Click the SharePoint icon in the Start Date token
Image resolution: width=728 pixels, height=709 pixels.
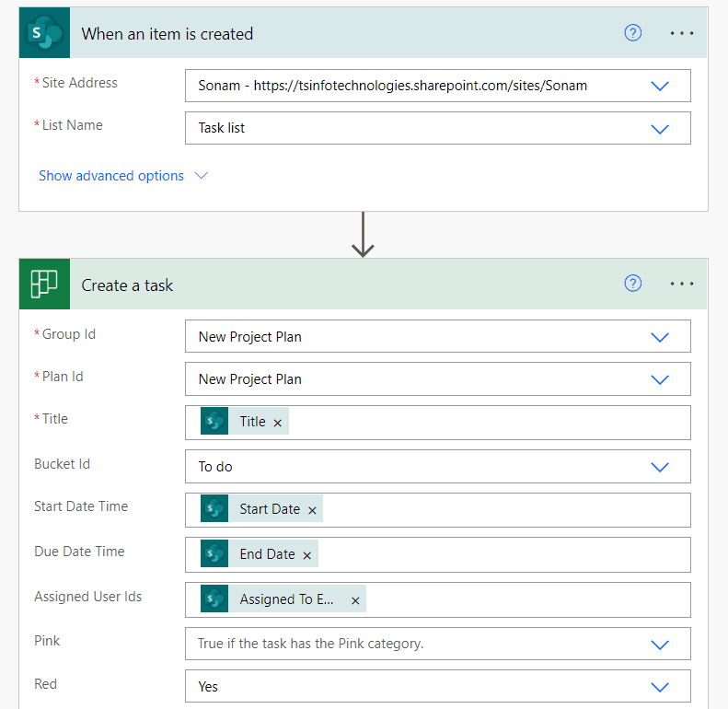[214, 508]
